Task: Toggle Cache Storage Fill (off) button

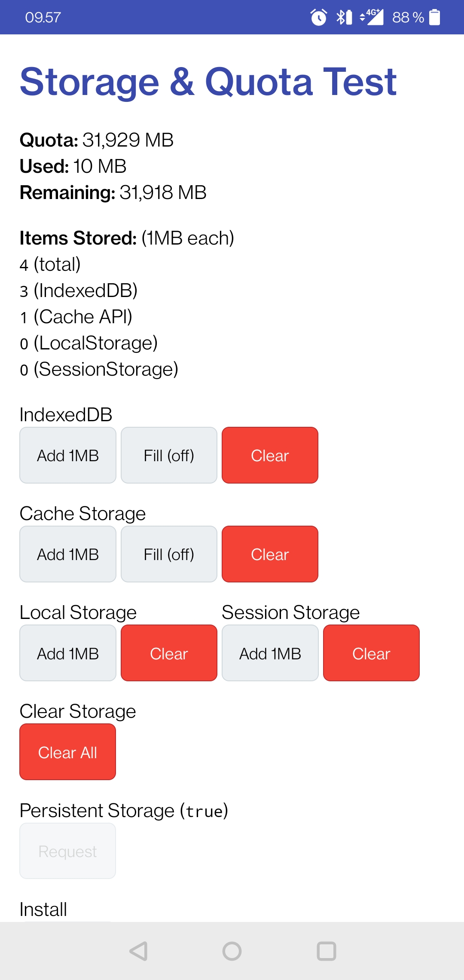Action: [x=169, y=554]
